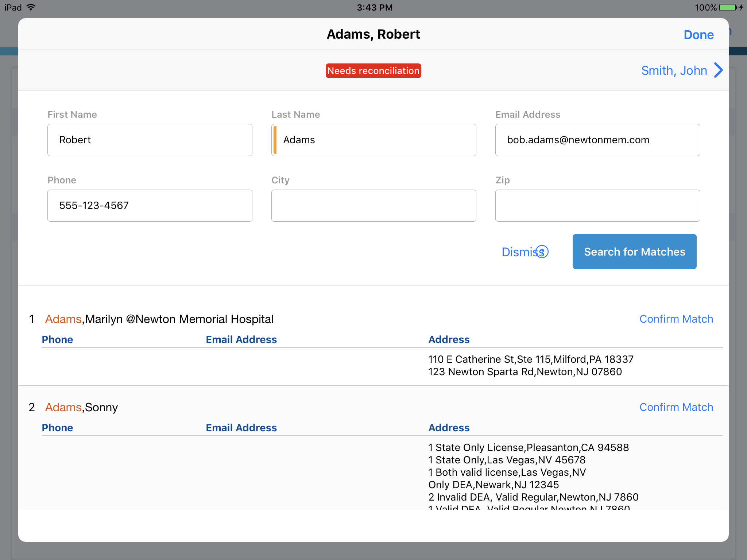Viewport: 747px width, 560px height.
Task: Go to next record Smith, John
Action: [674, 70]
